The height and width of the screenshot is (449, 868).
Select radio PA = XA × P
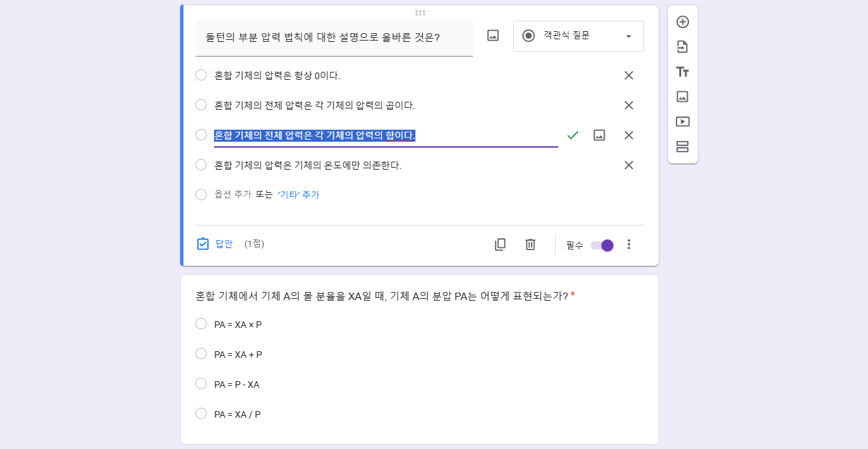click(x=201, y=324)
